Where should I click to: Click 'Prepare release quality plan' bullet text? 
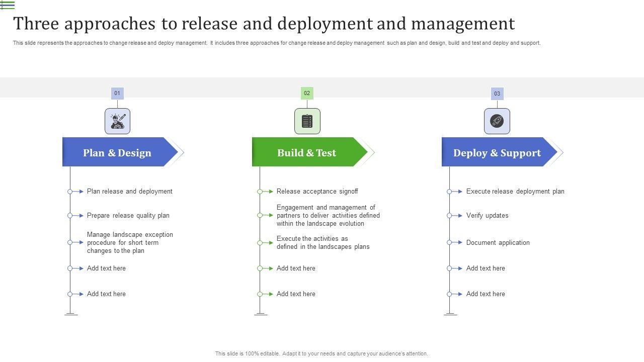point(128,216)
